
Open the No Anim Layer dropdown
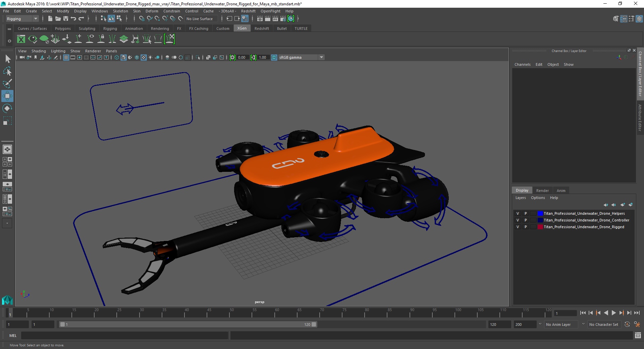click(561, 325)
